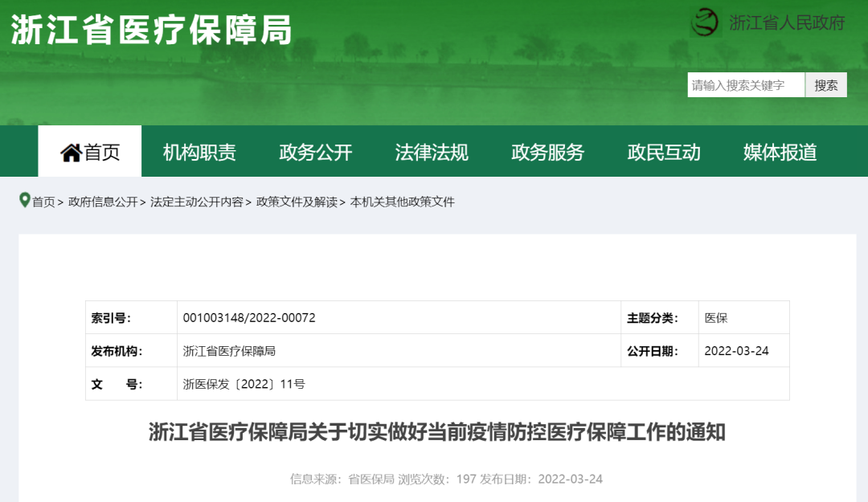Click document number 浙医保发〔2022〕11号

click(244, 384)
